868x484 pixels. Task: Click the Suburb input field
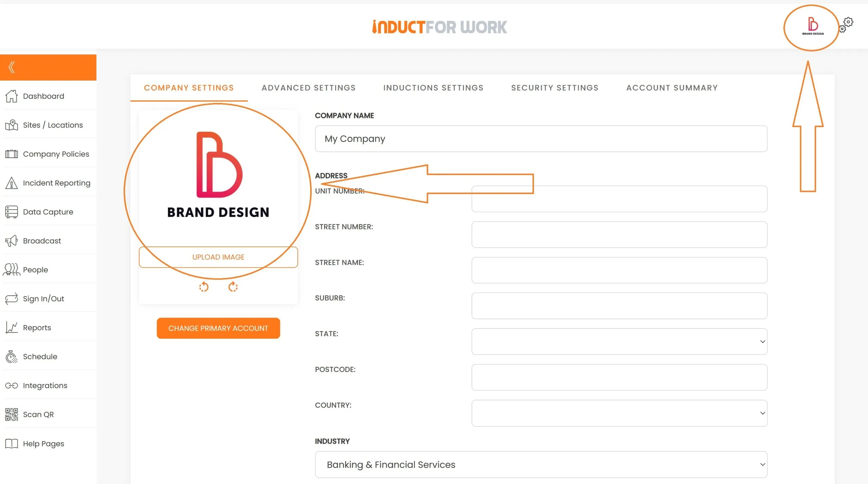pos(619,306)
